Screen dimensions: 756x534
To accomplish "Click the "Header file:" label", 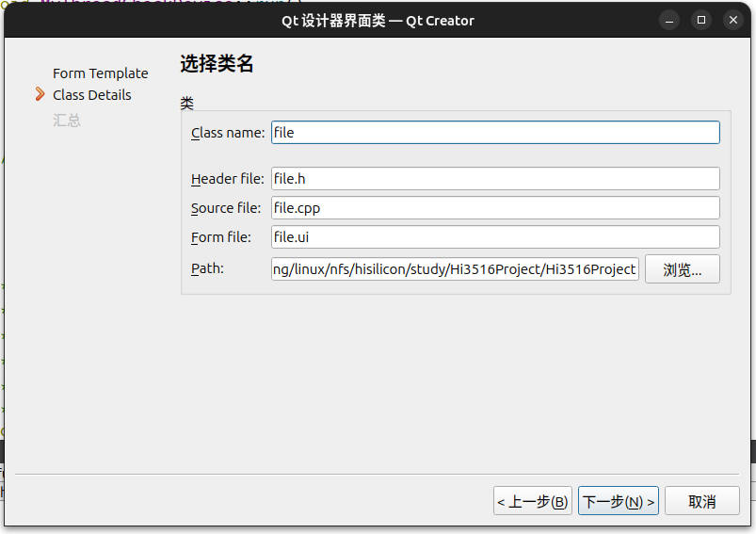I will click(227, 179).
